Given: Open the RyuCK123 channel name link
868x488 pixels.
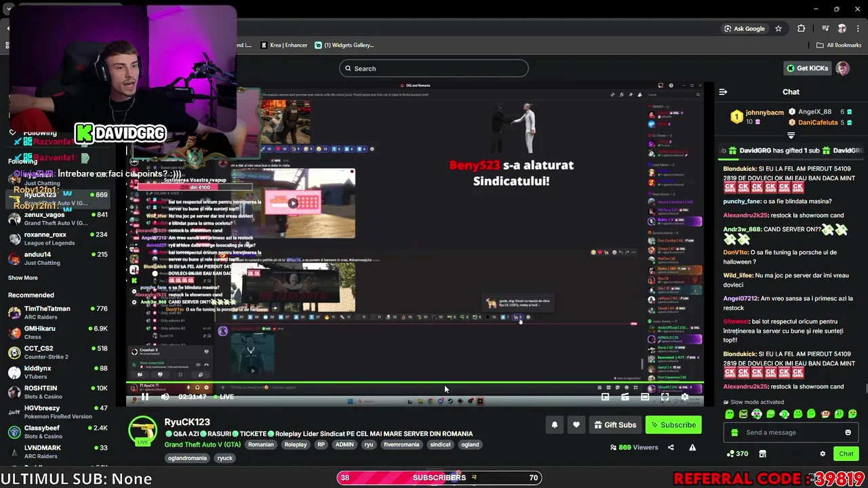Looking at the screenshot, I should [x=187, y=422].
